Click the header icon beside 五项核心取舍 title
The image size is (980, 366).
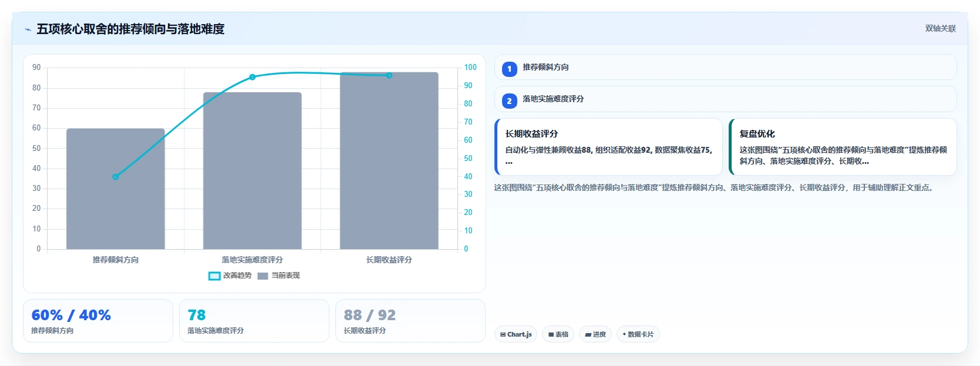pyautogui.click(x=28, y=29)
